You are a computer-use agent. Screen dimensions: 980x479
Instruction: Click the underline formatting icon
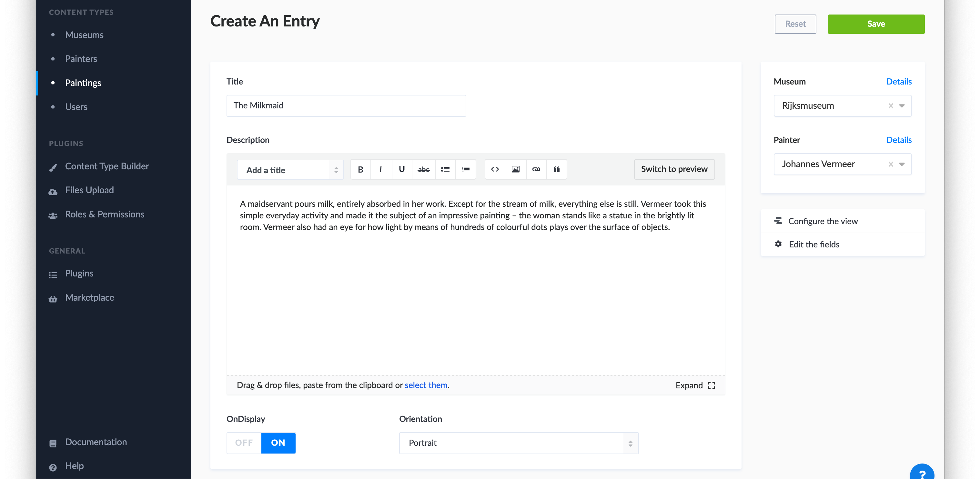click(x=401, y=169)
